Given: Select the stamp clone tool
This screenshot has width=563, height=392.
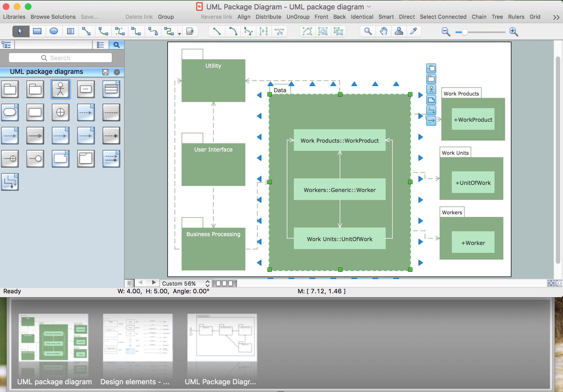Looking at the screenshot, I should click(399, 31).
